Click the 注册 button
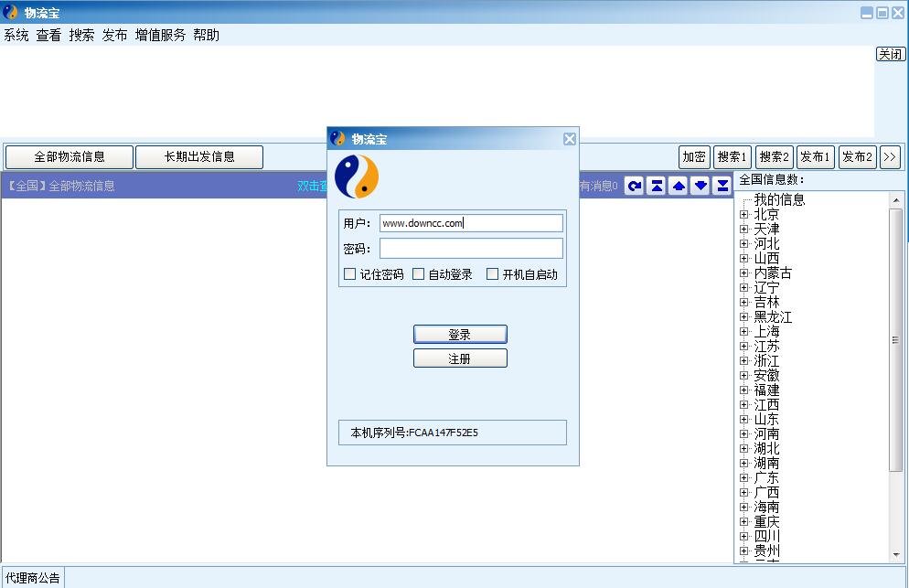This screenshot has height=588, width=909. (460, 358)
